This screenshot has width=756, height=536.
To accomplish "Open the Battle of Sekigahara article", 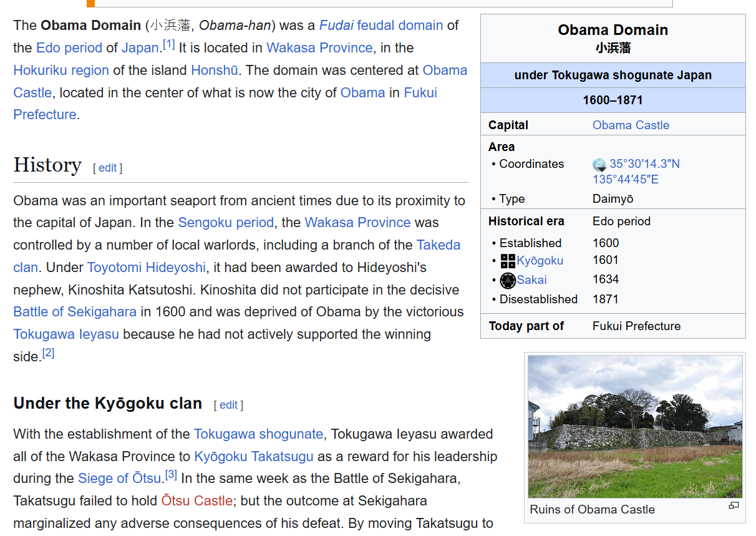I will tap(75, 312).
